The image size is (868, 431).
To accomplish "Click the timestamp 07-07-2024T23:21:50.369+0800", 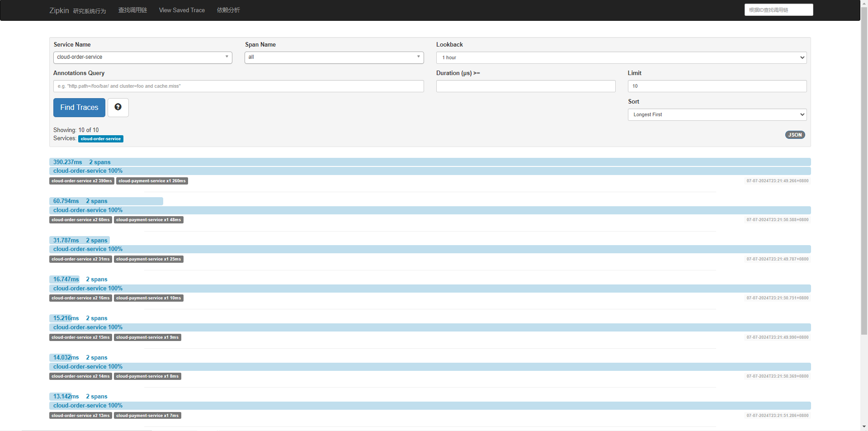I will click(x=778, y=376).
